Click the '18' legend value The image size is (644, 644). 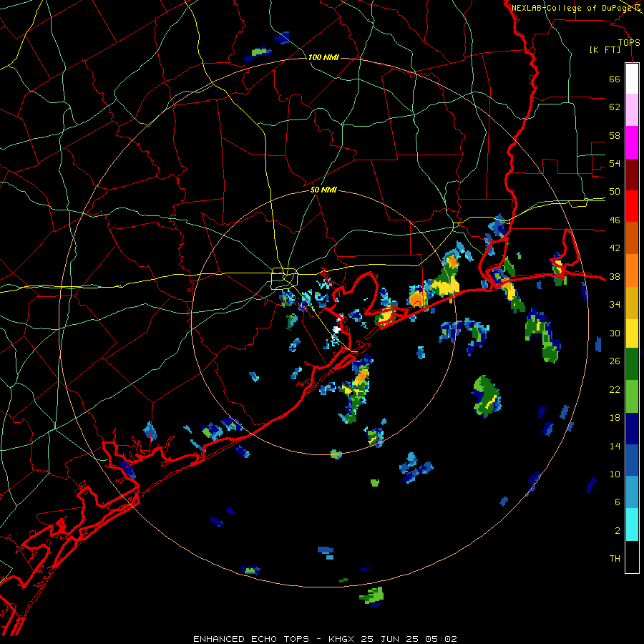[x=615, y=418]
